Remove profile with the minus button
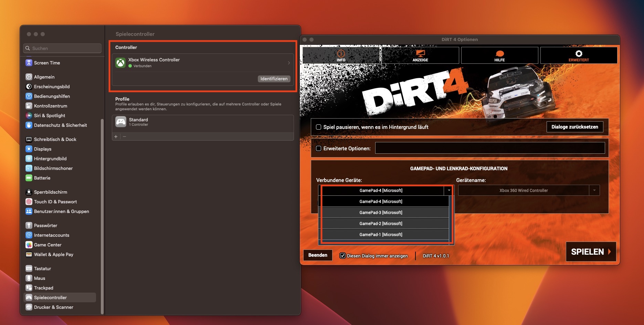 pyautogui.click(x=124, y=136)
